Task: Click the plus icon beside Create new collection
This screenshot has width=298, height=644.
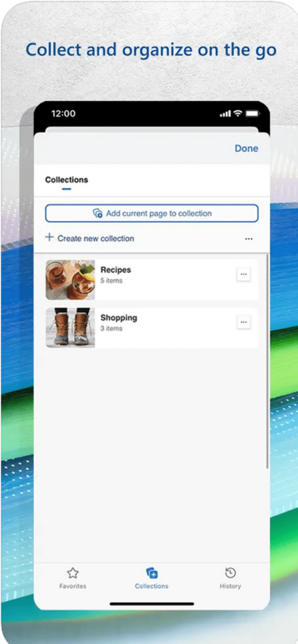Action: 49,237
